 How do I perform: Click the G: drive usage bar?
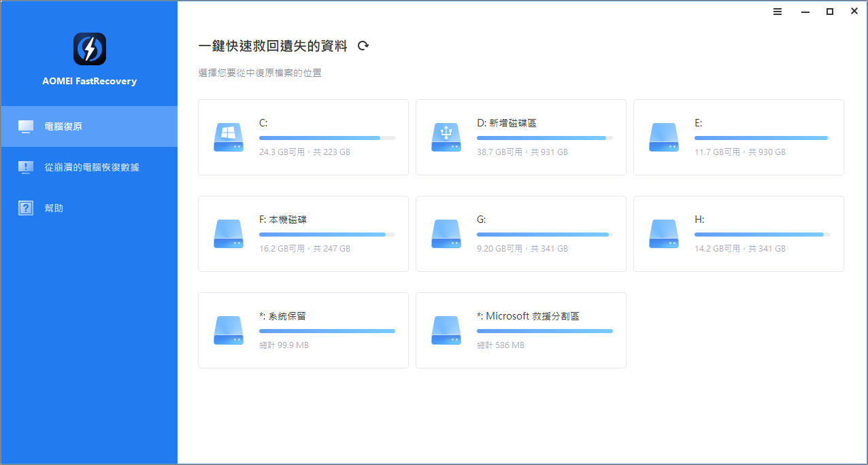(545, 235)
